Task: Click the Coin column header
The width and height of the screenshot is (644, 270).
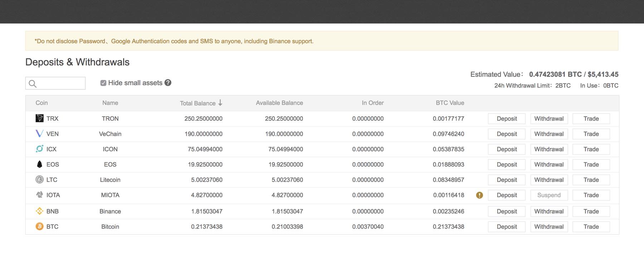Action: (42, 103)
